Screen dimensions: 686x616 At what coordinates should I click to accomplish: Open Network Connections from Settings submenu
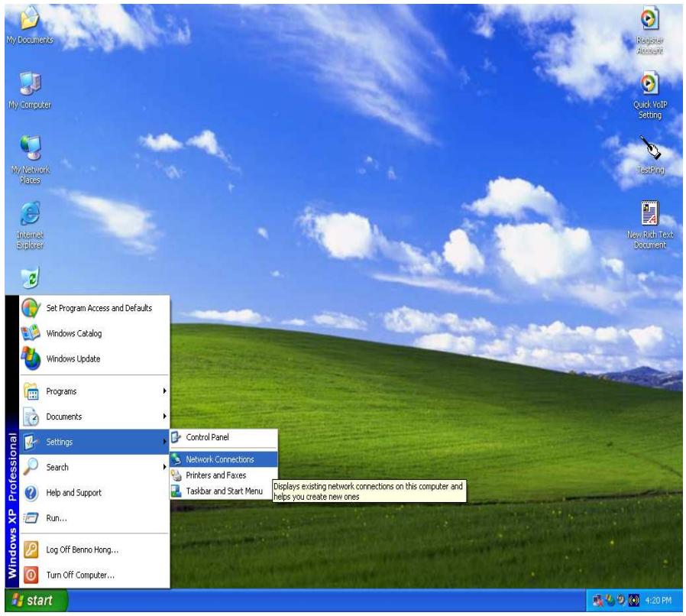[x=224, y=459]
